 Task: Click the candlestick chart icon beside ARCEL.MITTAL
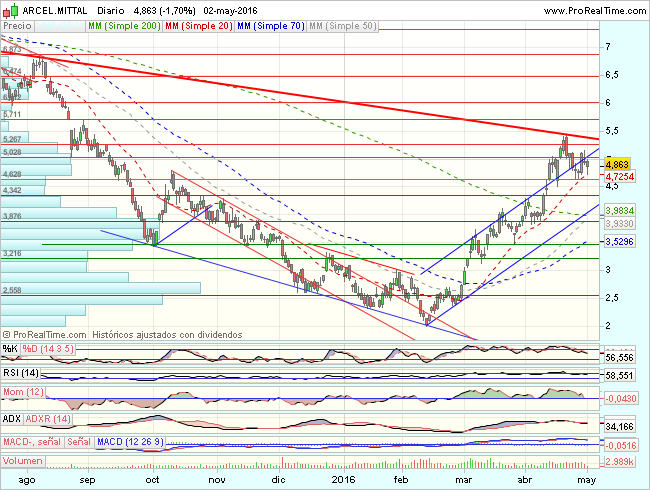click(x=10, y=10)
